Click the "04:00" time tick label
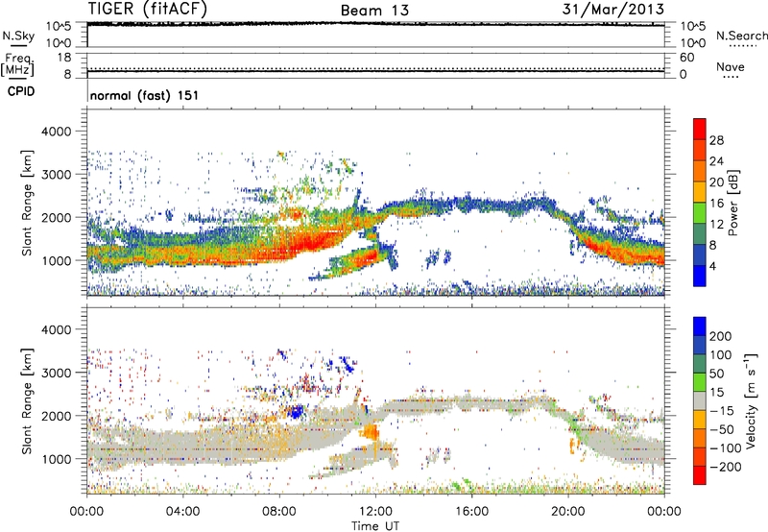Viewport: 768px width, 532px height. click(182, 512)
